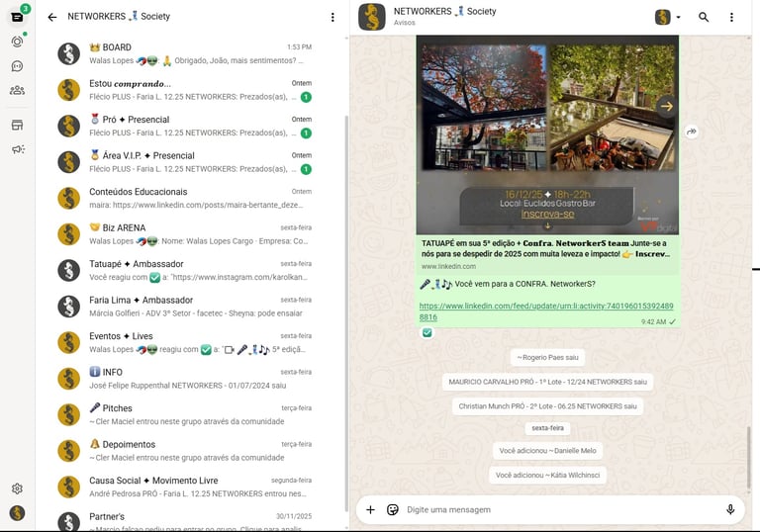Open the Channels icon in sidebar
Image resolution: width=760 pixels, height=532 pixels.
coord(17,66)
